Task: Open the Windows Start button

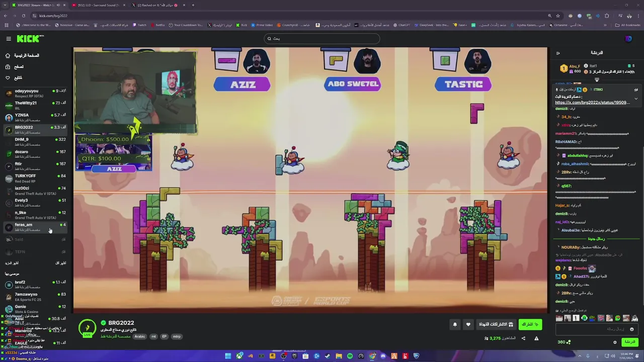Action: click(x=228, y=356)
